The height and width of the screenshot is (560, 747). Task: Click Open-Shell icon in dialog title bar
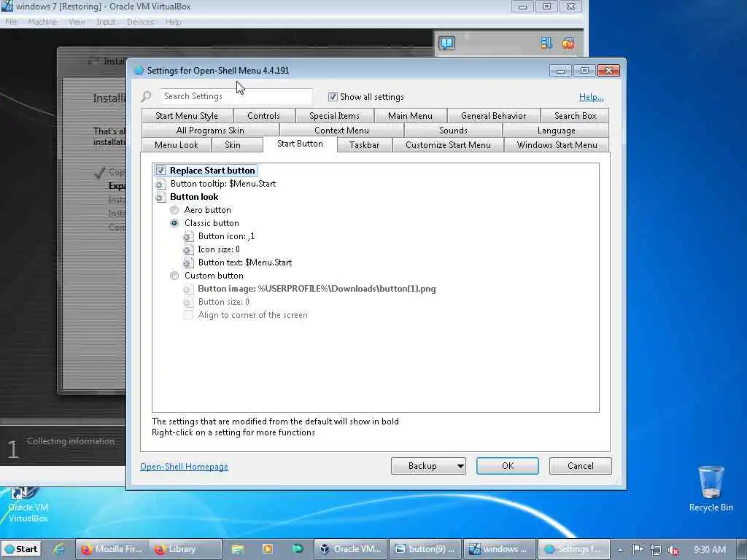139,71
